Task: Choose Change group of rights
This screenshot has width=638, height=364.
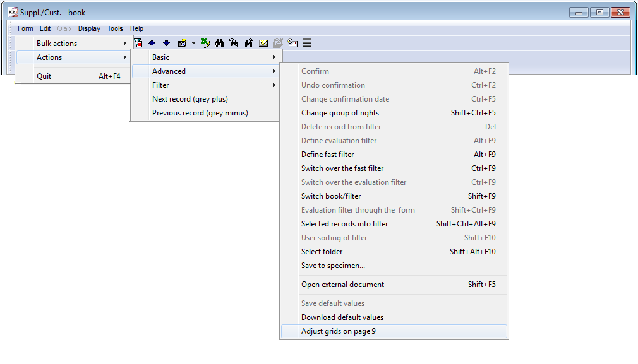Action: coord(394,112)
